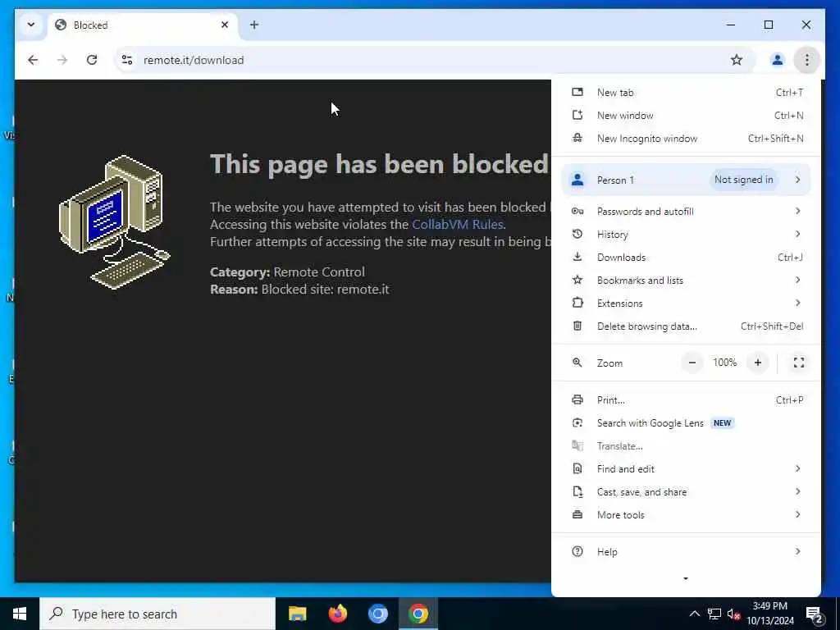Click the Help question mark icon
This screenshot has width=840, height=630.
[x=577, y=551]
